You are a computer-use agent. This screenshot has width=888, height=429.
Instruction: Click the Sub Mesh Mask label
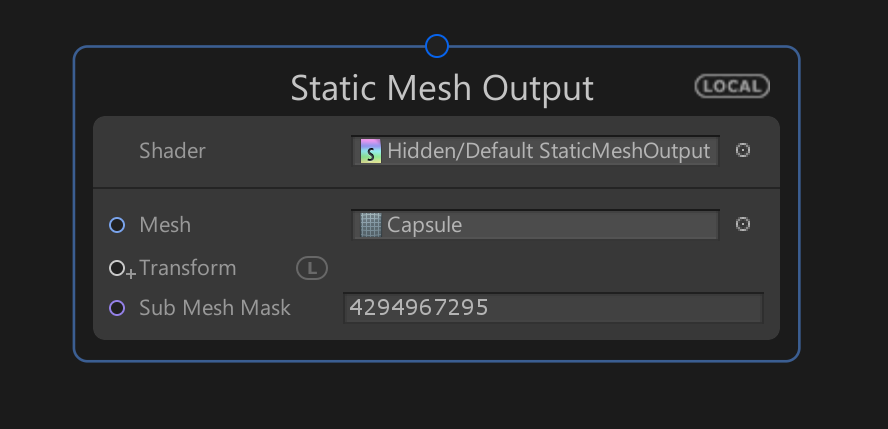coord(214,308)
